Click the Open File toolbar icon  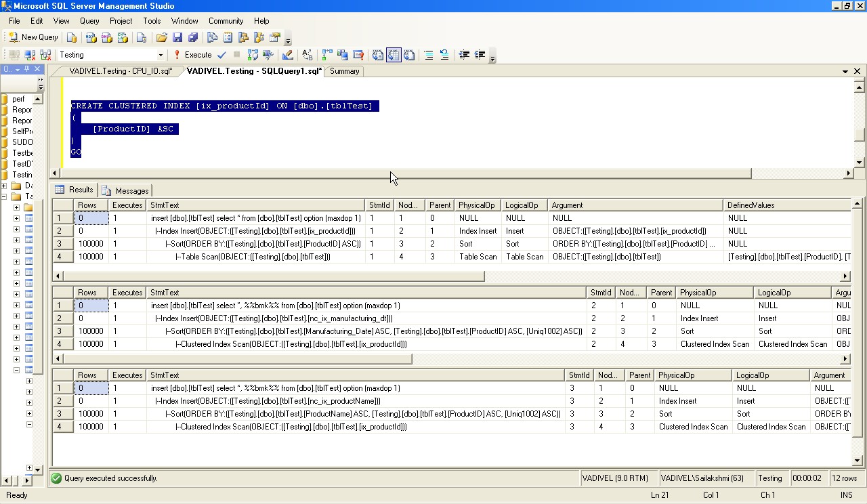163,37
